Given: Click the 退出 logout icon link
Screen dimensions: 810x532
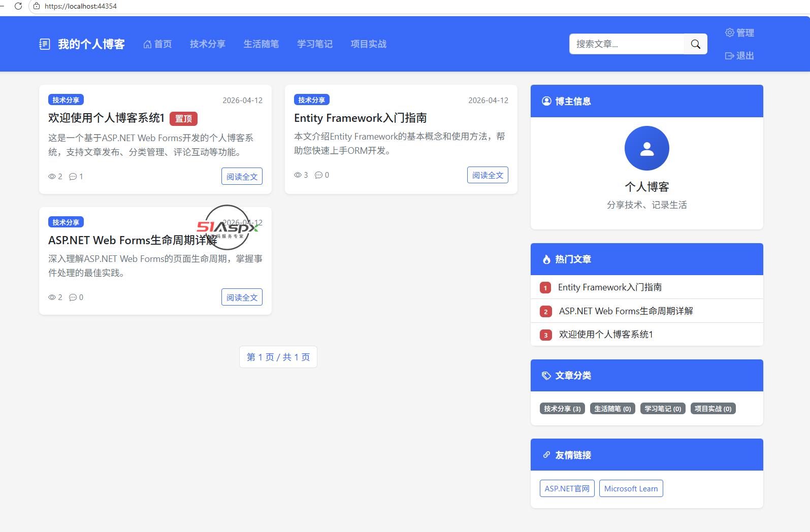Looking at the screenshot, I should point(739,56).
